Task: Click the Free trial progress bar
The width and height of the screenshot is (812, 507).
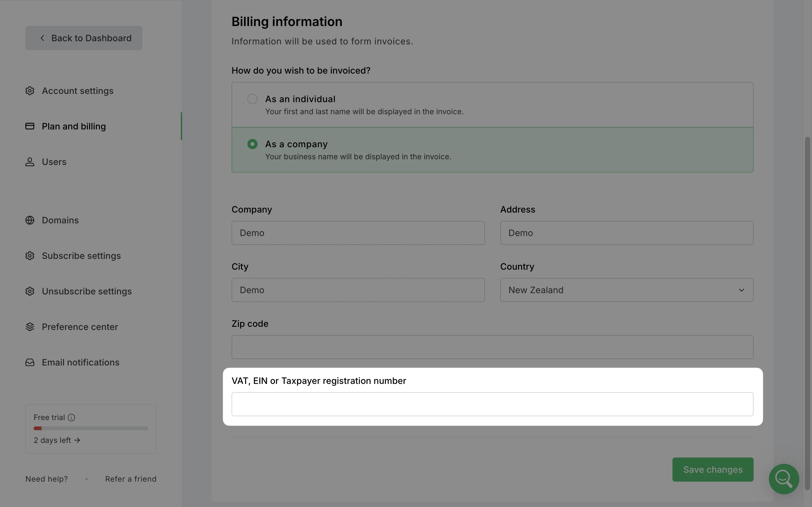Action: coord(91,429)
